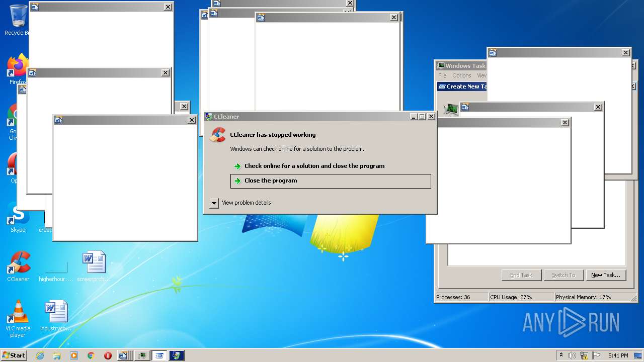
Task: Launch Google Chrome from the taskbar
Action: pyautogui.click(x=91, y=355)
